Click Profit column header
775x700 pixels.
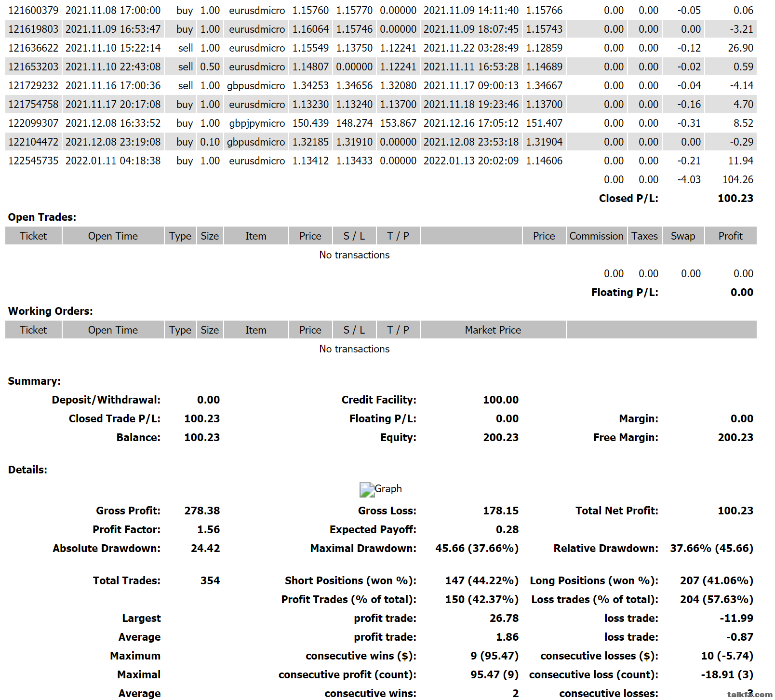731,236
